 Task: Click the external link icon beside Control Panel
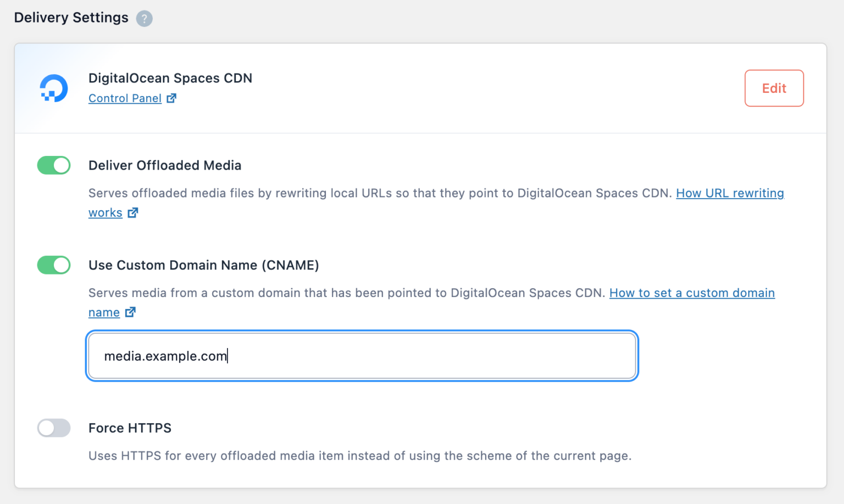[171, 98]
